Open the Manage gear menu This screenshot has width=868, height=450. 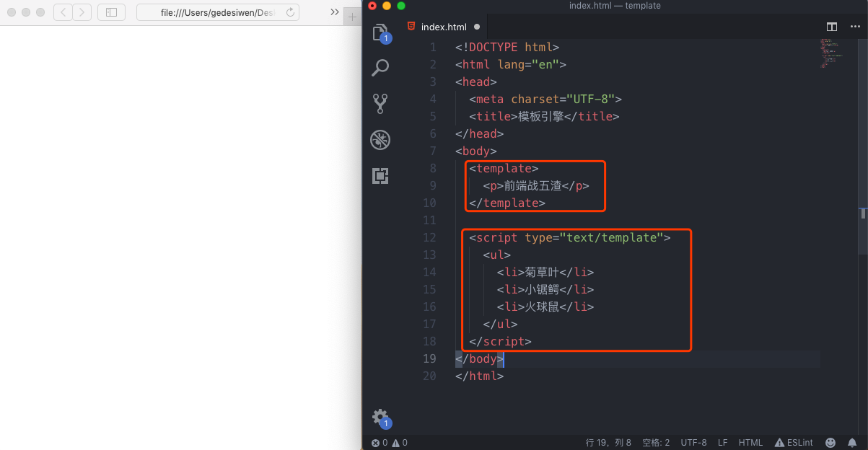380,417
